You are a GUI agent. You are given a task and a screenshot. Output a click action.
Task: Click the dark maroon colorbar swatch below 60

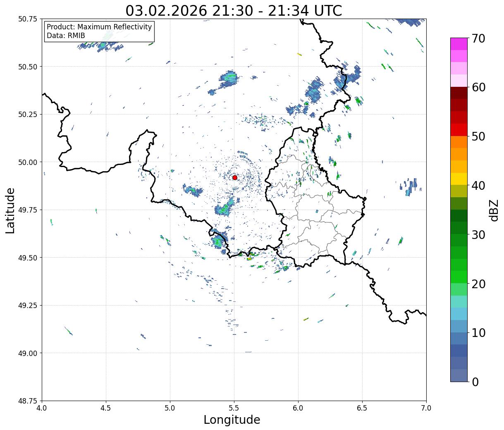click(459, 93)
